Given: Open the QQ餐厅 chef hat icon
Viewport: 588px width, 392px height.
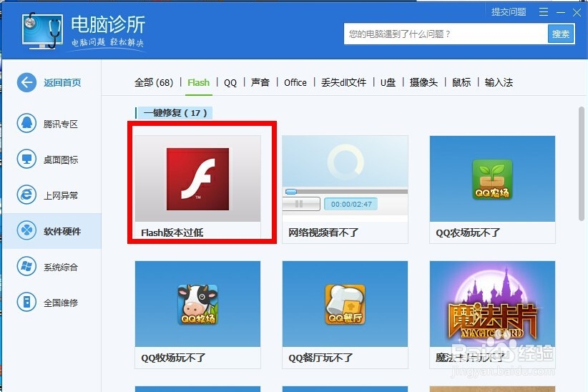Looking at the screenshot, I should pos(345,304).
